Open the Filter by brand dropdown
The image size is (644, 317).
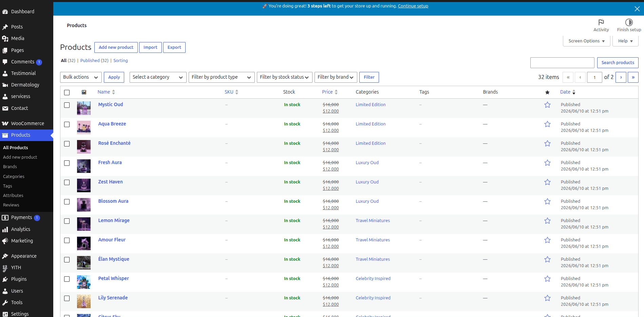point(336,77)
